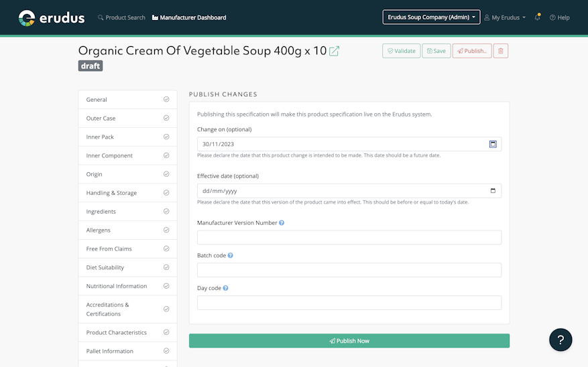Click the Diet Suitability check icon

click(166, 267)
